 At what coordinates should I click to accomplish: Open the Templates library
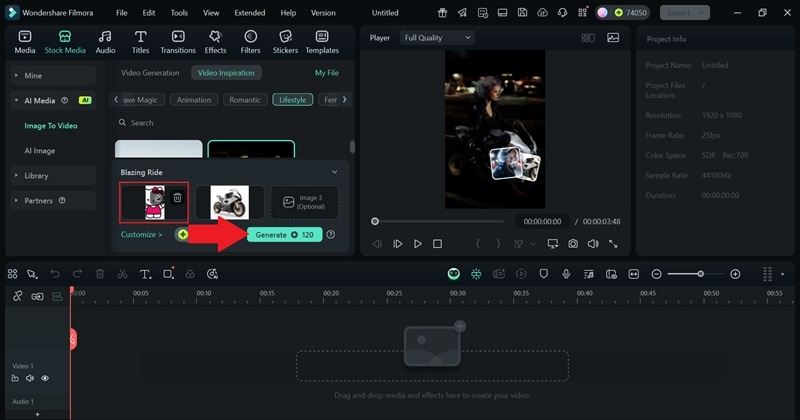tap(322, 42)
